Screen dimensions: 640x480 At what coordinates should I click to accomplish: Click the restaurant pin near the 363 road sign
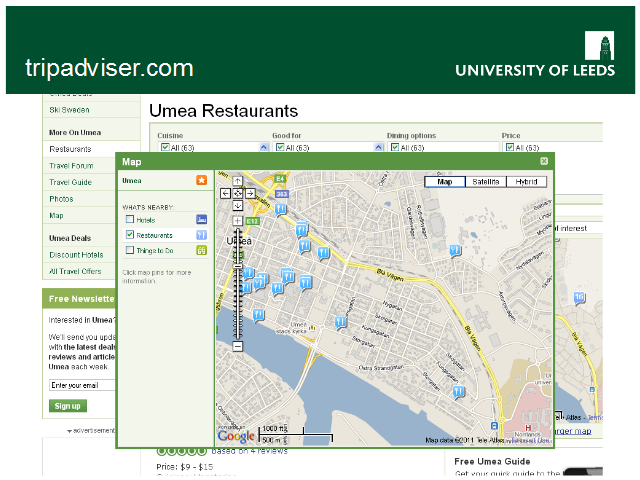[280, 210]
